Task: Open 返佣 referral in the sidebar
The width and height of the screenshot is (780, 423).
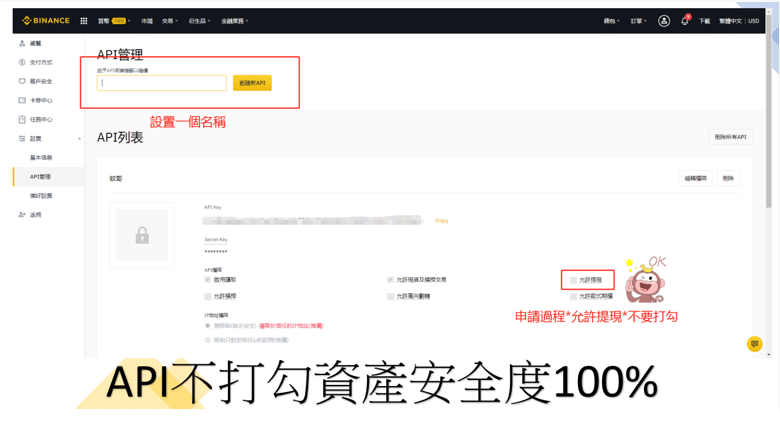Action: [31, 215]
